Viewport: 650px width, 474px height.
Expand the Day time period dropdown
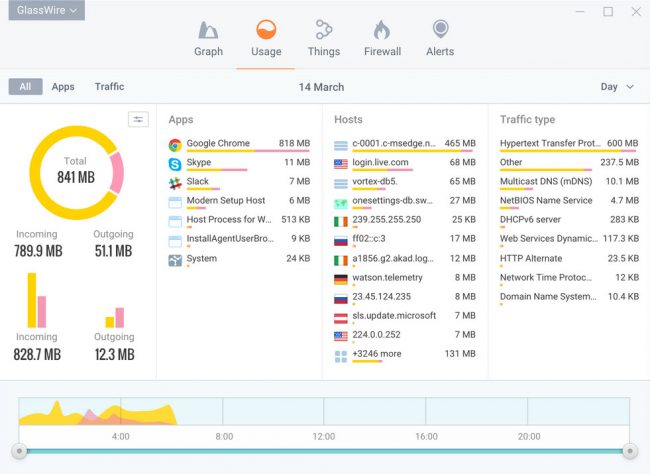click(x=616, y=87)
